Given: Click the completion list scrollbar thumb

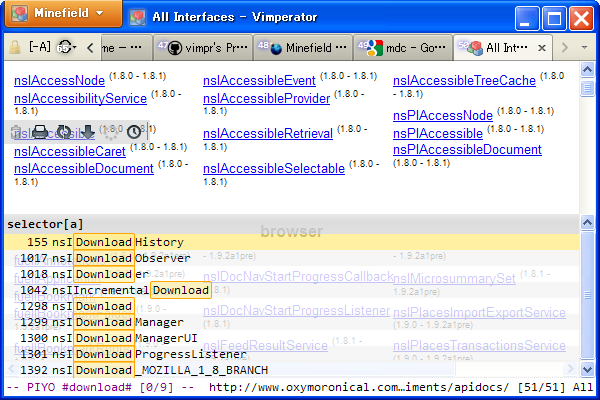Looking at the screenshot, I should [587, 295].
